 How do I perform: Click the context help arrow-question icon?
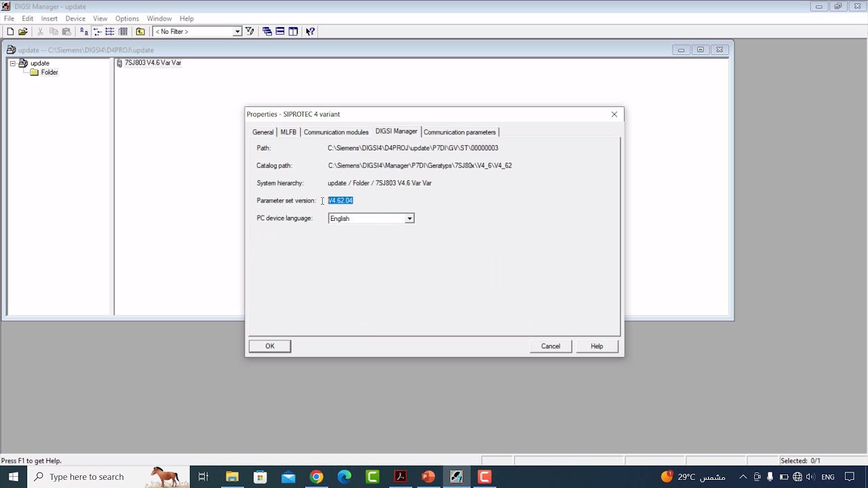click(310, 31)
